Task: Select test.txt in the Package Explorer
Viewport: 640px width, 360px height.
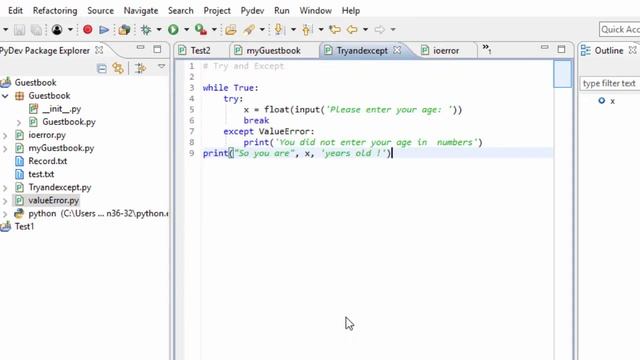Action: click(x=41, y=174)
